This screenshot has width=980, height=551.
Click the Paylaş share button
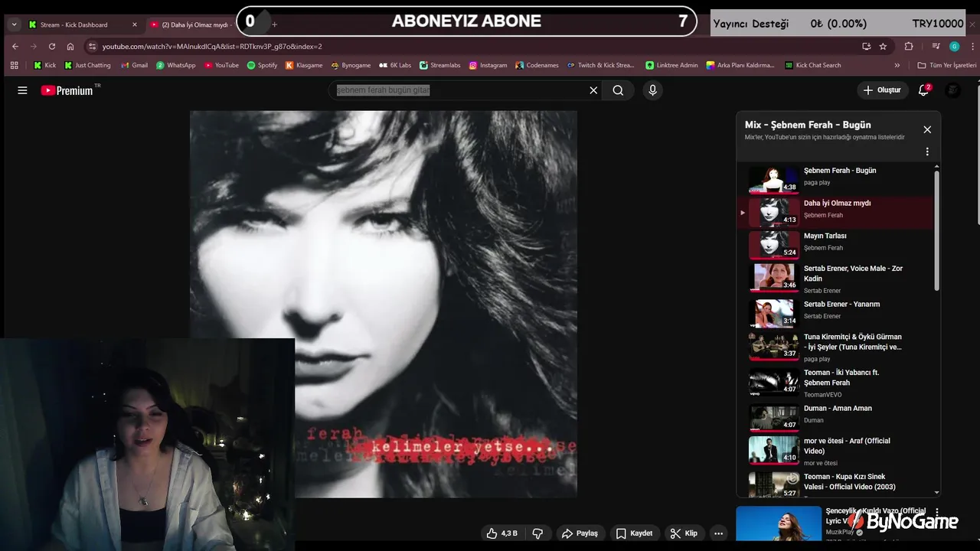click(580, 533)
